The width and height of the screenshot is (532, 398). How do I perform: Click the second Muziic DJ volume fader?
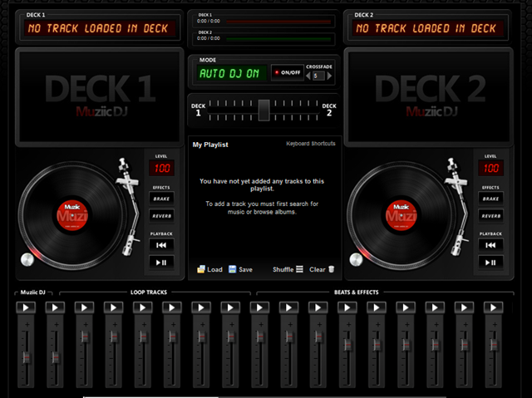(56, 357)
